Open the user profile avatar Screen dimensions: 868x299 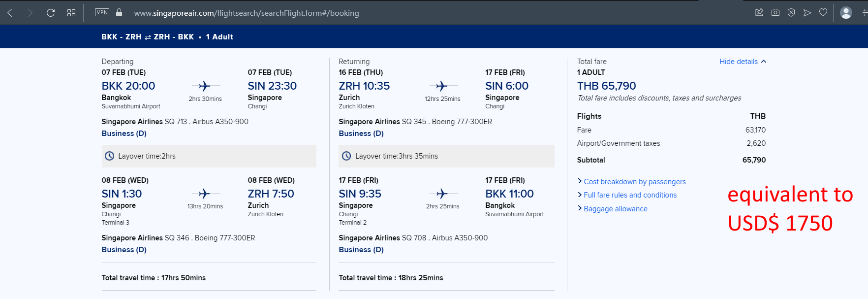[846, 13]
